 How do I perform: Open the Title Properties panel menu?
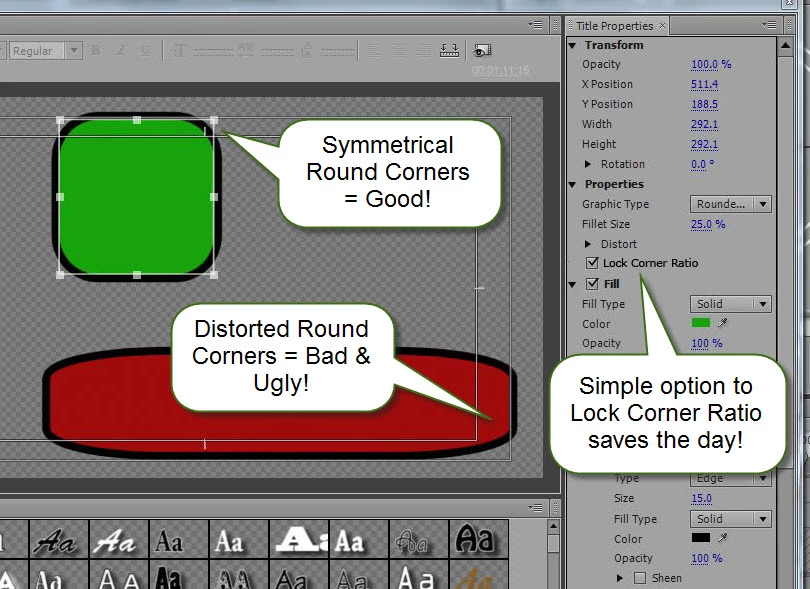[x=769, y=25]
